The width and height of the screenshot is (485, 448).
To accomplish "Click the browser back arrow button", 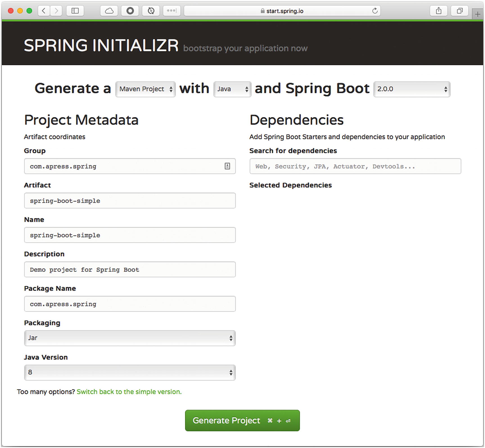I will tap(44, 11).
